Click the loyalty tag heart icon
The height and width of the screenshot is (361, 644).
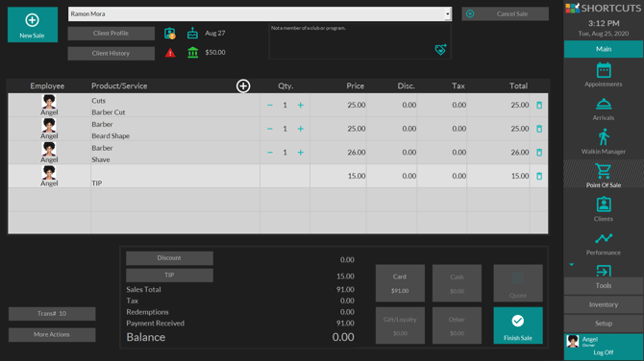(440, 50)
